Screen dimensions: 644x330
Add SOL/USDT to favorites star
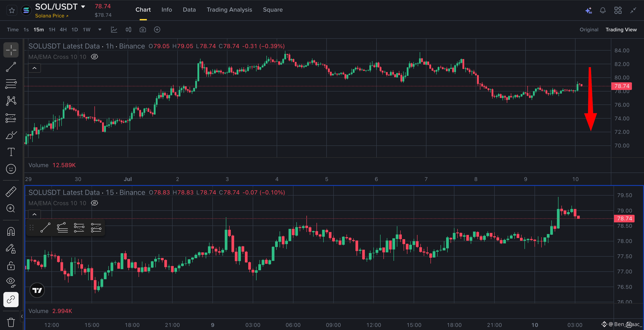click(x=12, y=10)
